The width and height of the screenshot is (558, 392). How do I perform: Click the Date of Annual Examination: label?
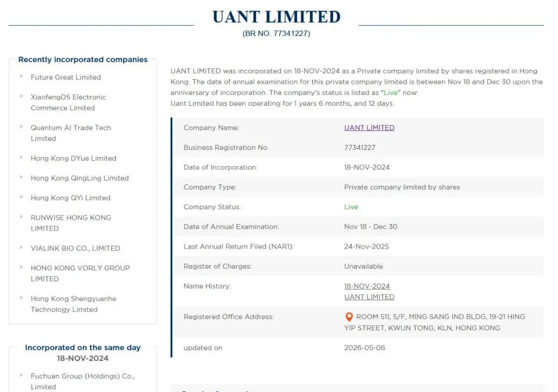coord(231,227)
